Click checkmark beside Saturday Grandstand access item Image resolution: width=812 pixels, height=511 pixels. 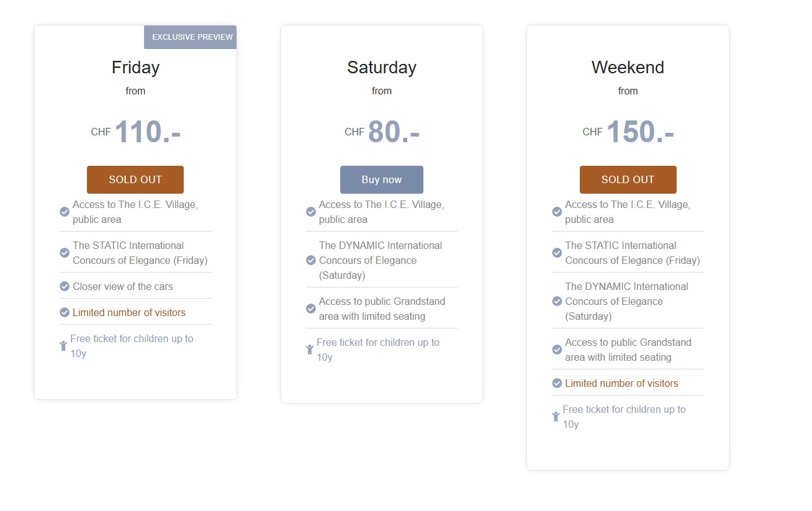[x=311, y=309]
